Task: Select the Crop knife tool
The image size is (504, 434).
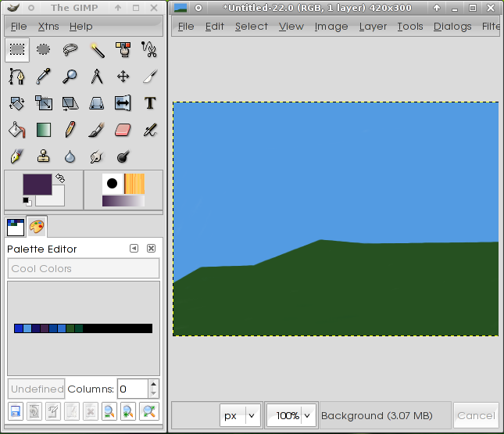Action: click(149, 77)
